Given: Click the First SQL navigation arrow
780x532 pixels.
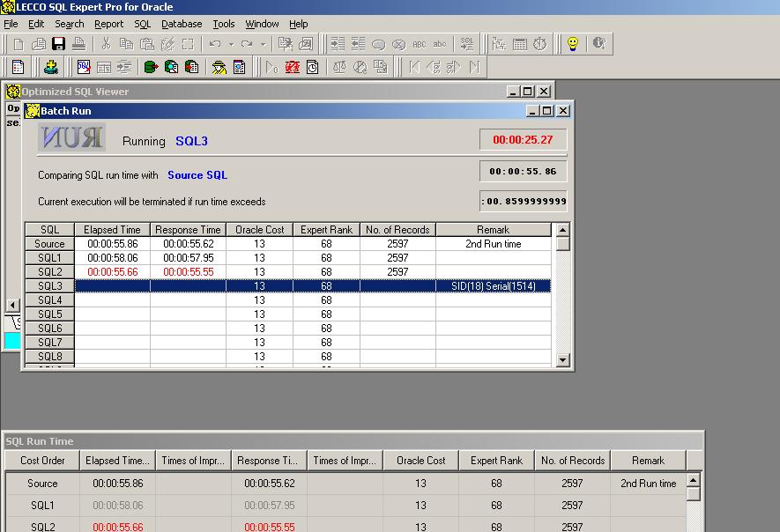Looking at the screenshot, I should coord(414,67).
